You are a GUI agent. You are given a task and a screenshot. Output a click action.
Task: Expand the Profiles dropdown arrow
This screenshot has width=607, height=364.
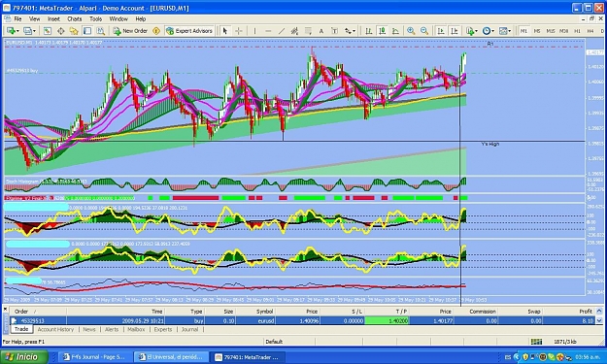tap(34, 31)
